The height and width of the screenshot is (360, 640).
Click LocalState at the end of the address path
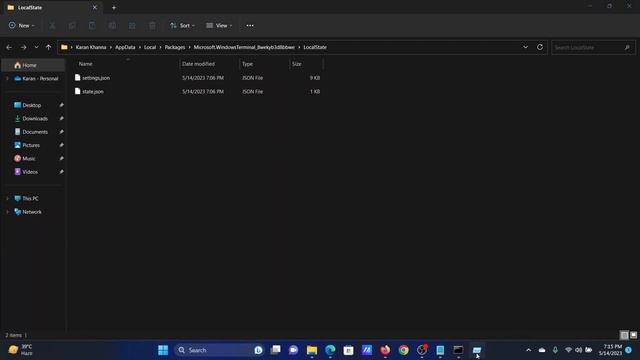point(315,47)
